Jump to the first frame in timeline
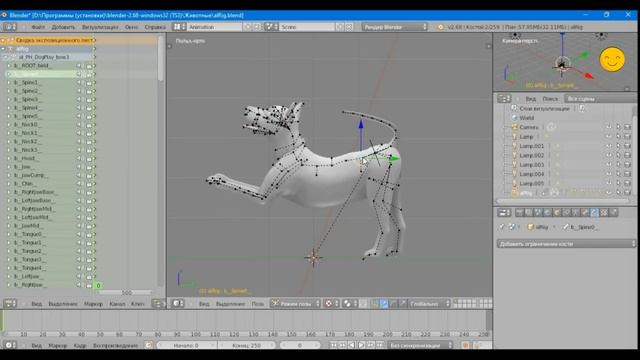This screenshot has width=640, height=360. (334, 345)
